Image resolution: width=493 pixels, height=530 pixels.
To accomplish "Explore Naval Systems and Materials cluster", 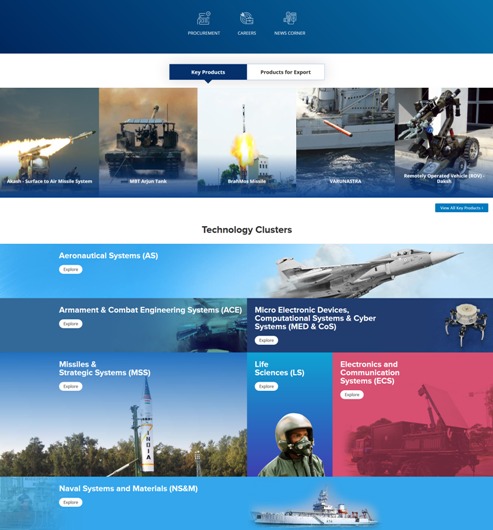I will tap(71, 502).
